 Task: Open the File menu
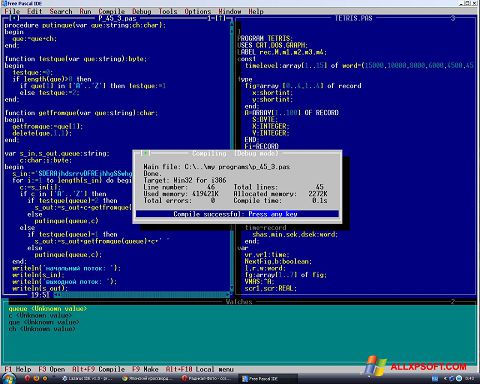point(12,11)
